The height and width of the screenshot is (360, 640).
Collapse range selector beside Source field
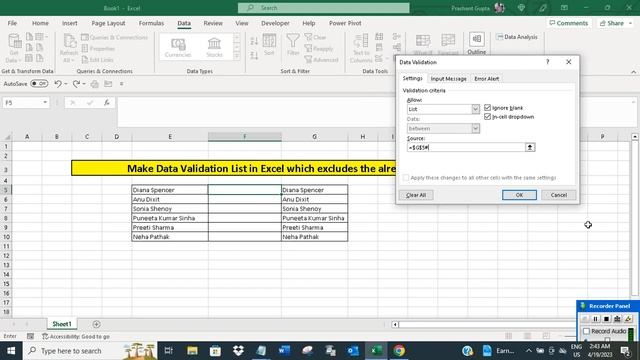(x=530, y=147)
